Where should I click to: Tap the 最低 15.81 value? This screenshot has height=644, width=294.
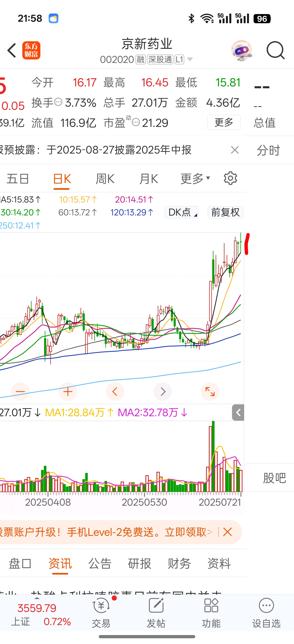point(228,82)
